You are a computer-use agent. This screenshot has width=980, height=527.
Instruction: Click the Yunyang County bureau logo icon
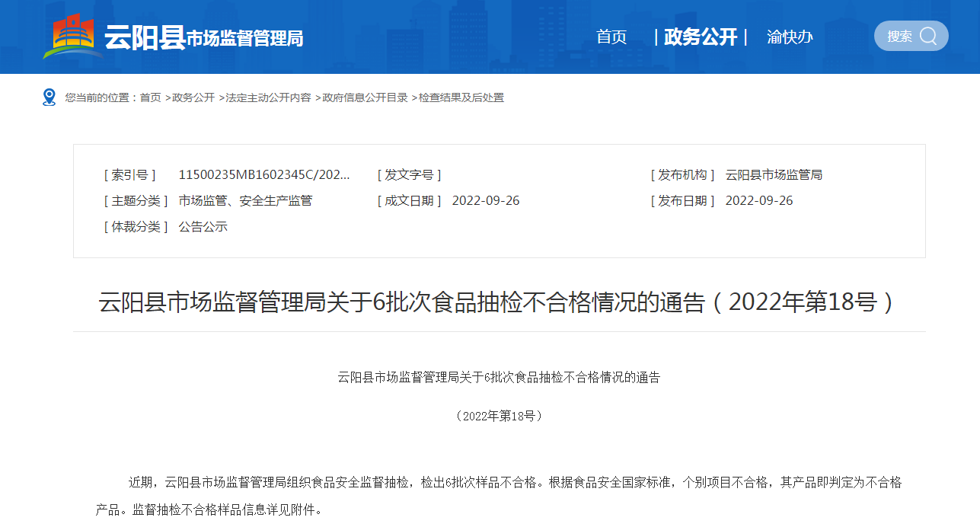(73, 37)
